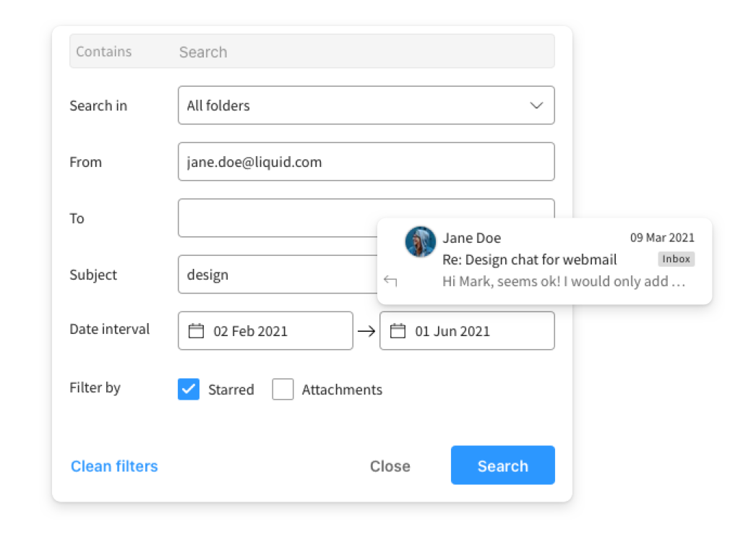This screenshot has width=756, height=537.
Task: Click the Subject field containing design
Action: pos(278,275)
